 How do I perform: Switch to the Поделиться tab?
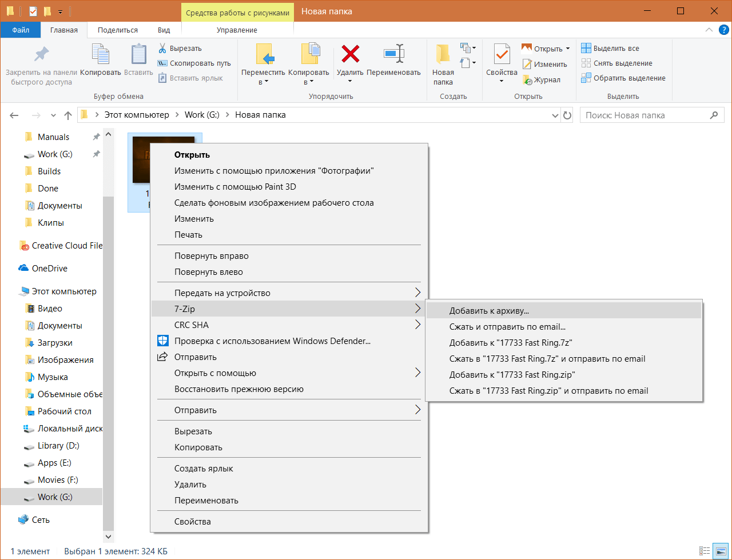(118, 30)
